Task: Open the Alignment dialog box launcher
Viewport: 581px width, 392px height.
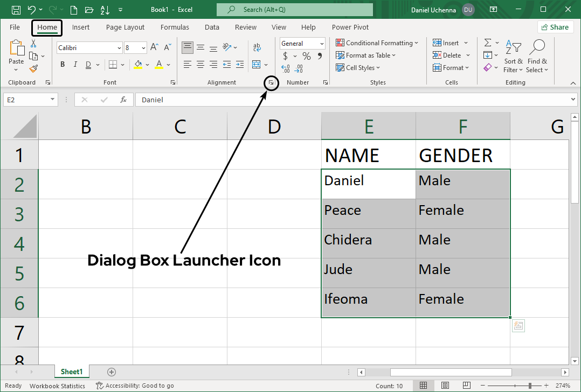Action: click(272, 82)
